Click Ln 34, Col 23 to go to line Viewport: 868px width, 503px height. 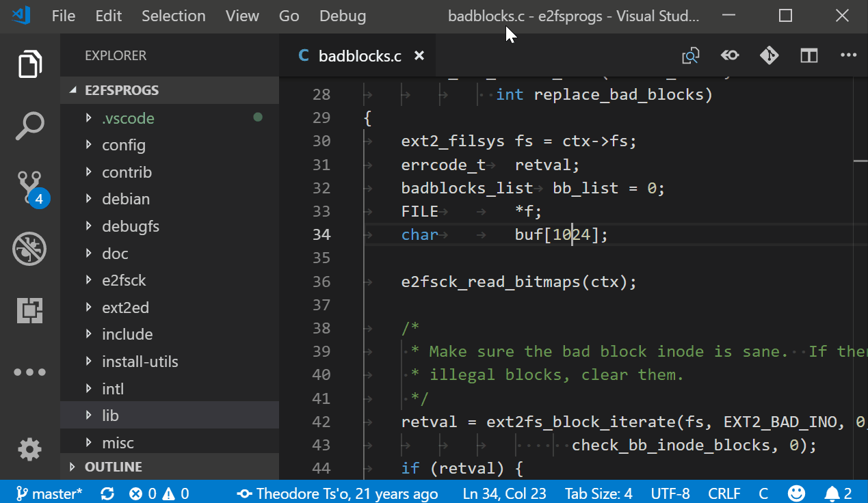coord(504,493)
